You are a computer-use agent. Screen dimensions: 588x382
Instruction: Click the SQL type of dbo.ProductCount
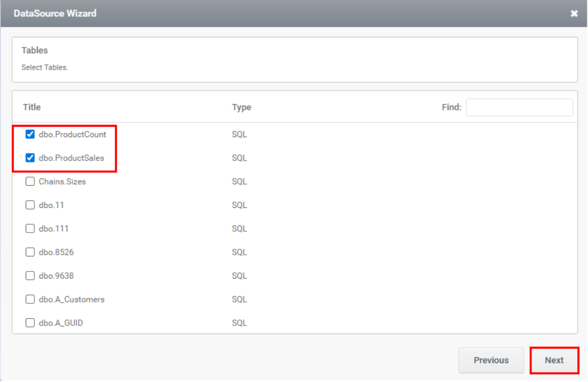click(239, 134)
